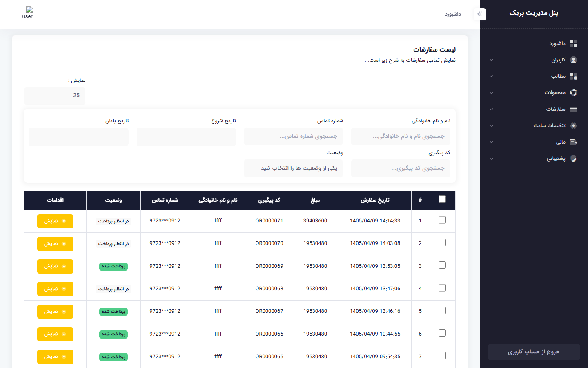Viewport: 588px width, 368px height.
Task: Open the user avatar in the header
Action: (x=27, y=12)
